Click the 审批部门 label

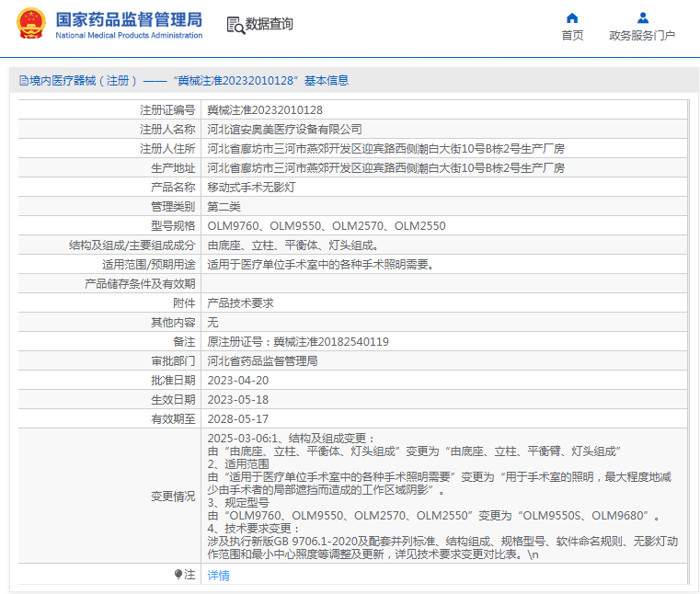tap(173, 361)
